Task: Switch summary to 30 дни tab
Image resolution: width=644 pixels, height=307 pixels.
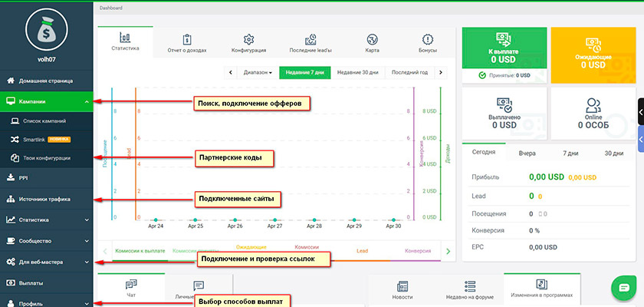Action: (614, 153)
